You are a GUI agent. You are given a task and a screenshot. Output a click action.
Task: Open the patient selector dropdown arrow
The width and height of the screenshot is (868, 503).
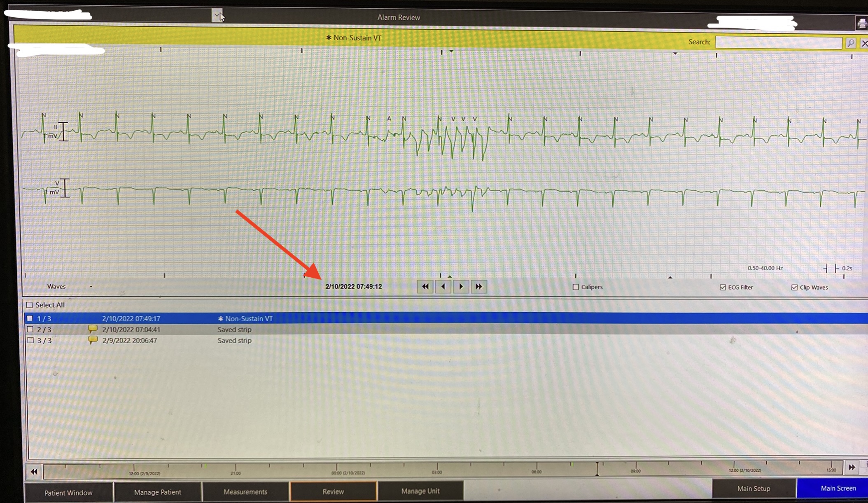pos(217,16)
